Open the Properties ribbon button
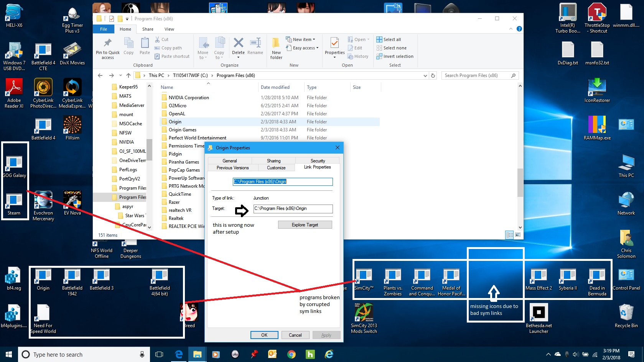The height and width of the screenshot is (362, 644). pyautogui.click(x=334, y=48)
